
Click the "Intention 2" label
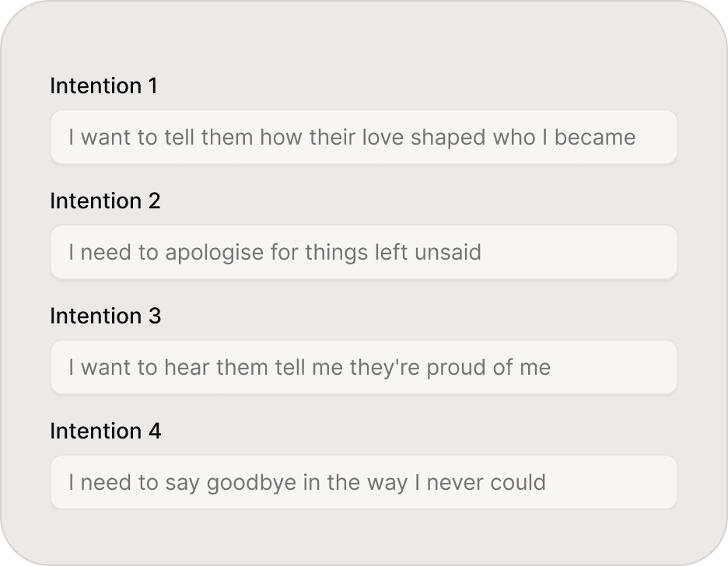pos(105,201)
